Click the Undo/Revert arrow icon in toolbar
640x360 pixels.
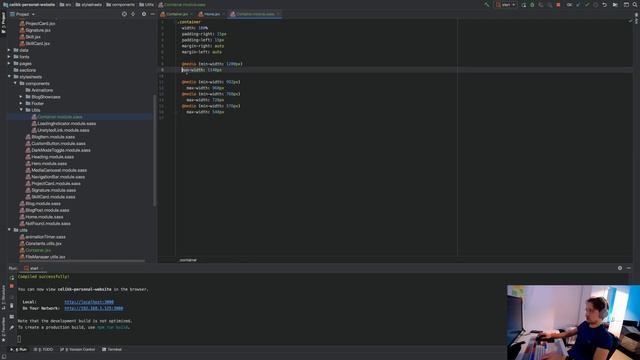(x=604, y=5)
